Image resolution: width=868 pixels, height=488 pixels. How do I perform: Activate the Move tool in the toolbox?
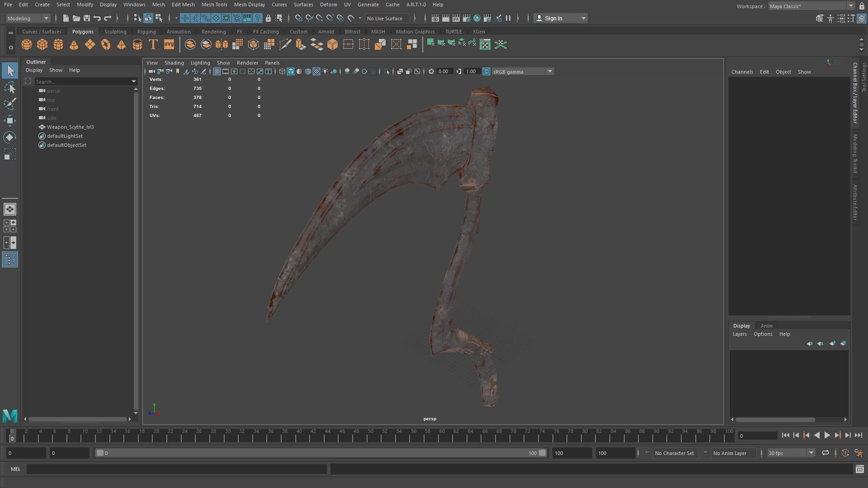10,120
